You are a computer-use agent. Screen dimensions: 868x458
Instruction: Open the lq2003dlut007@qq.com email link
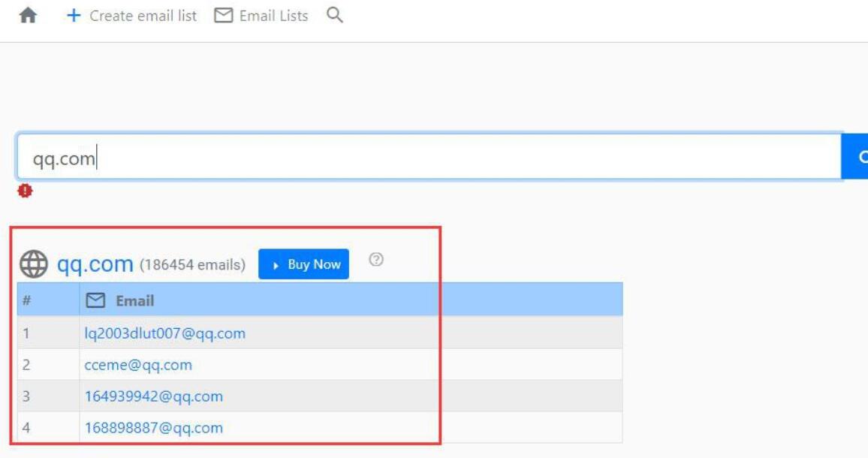click(x=165, y=333)
